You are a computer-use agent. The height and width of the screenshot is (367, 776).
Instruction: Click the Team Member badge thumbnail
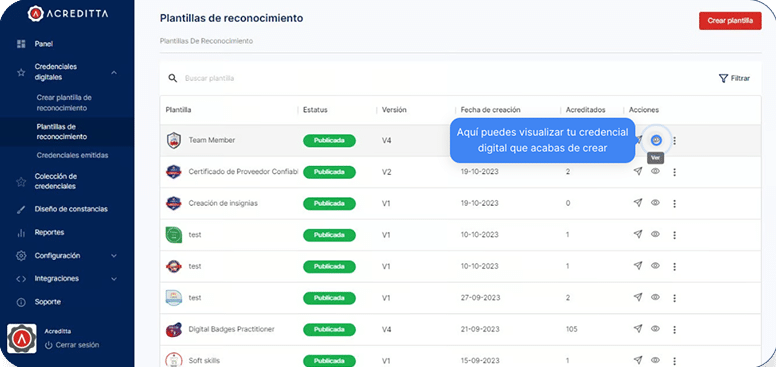pos(174,140)
